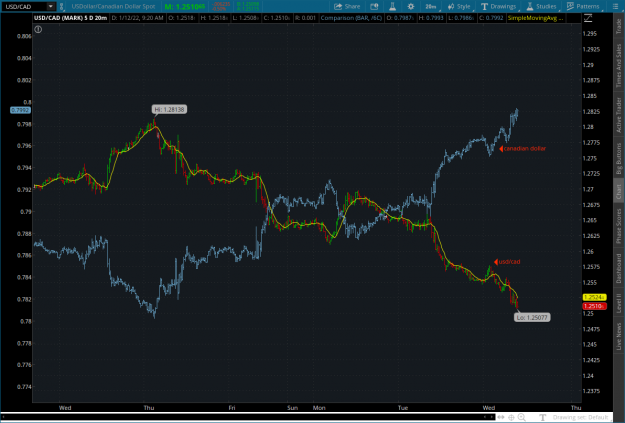Viewport: 625px width, 423px height.
Task: Click the chart icon above the right price axis
Action: (588, 18)
